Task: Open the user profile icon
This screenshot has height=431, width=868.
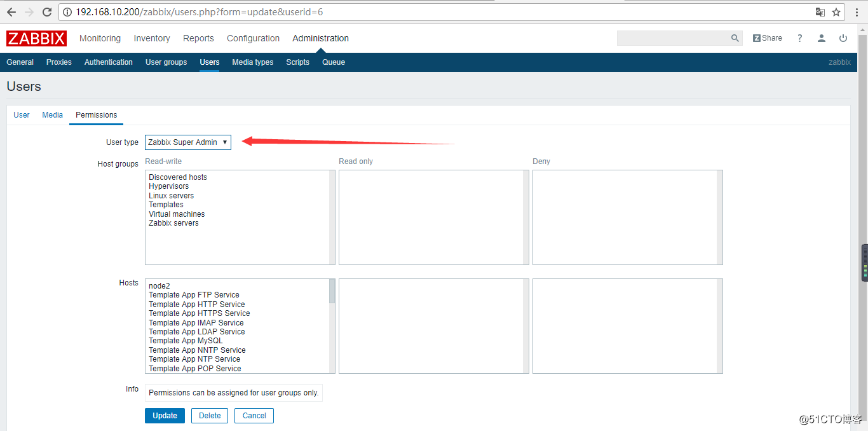Action: pyautogui.click(x=822, y=38)
